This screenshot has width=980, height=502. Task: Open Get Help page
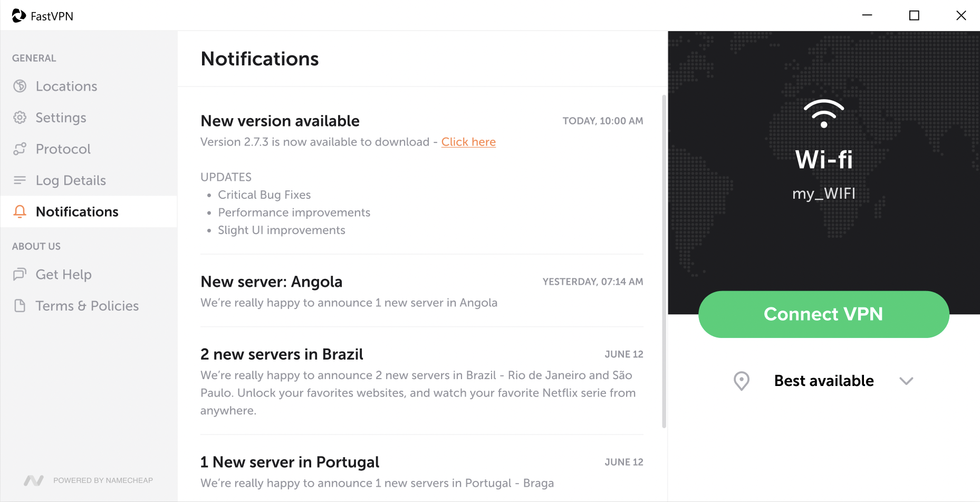[89, 274]
